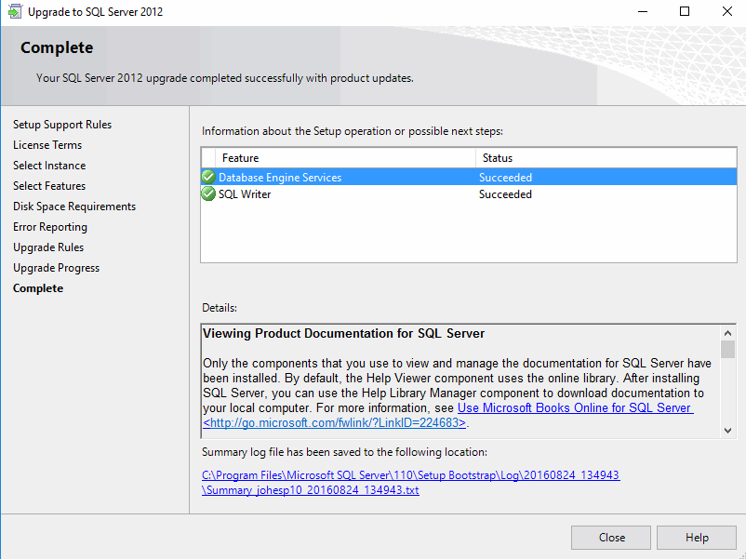746x560 pixels.
Task: Click the License Terms step
Action: pyautogui.click(x=47, y=145)
